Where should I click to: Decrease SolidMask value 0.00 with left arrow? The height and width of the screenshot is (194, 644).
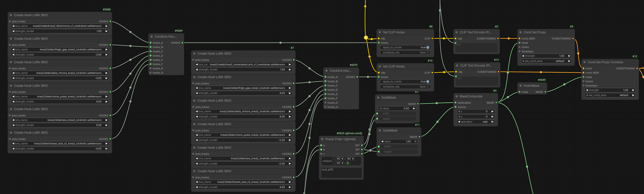(x=380, y=108)
